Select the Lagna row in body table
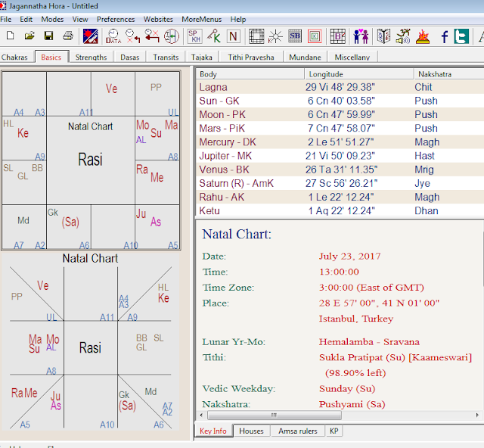This screenshot has height=448, width=484. coord(340,87)
